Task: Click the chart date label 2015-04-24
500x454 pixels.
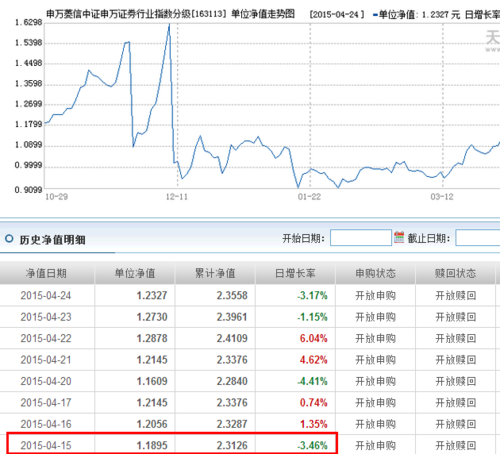Action: [337, 15]
